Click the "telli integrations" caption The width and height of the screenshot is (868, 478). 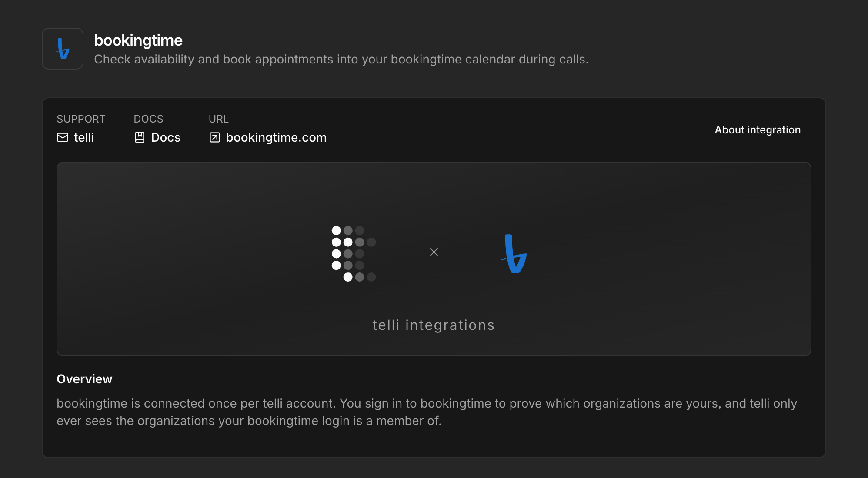coord(434,325)
